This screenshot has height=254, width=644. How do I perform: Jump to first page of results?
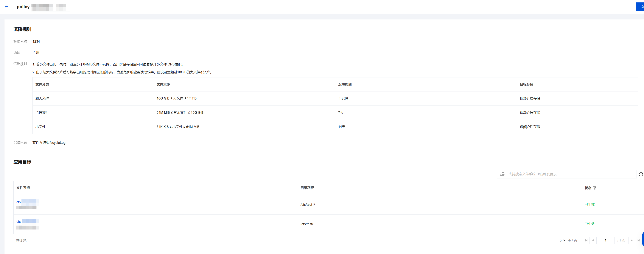(586, 240)
